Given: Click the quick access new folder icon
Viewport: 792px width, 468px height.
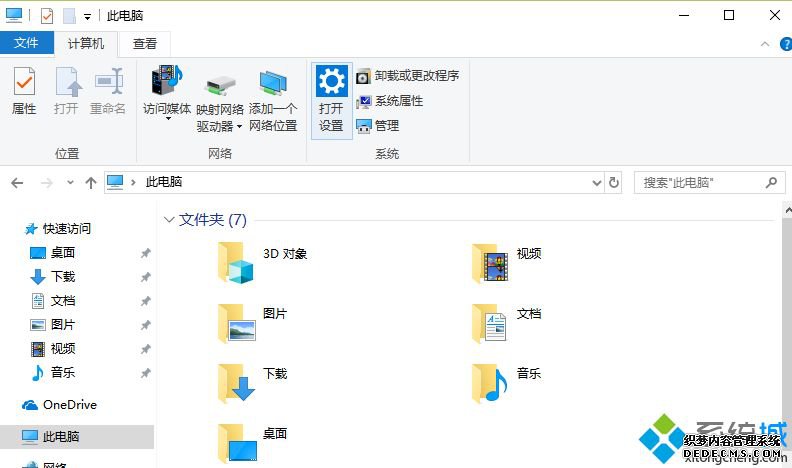Looking at the screenshot, I should 69,16.
